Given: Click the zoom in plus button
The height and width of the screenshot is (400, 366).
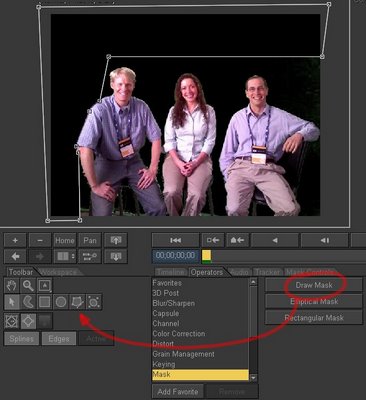Looking at the screenshot, I should [x=15, y=240].
